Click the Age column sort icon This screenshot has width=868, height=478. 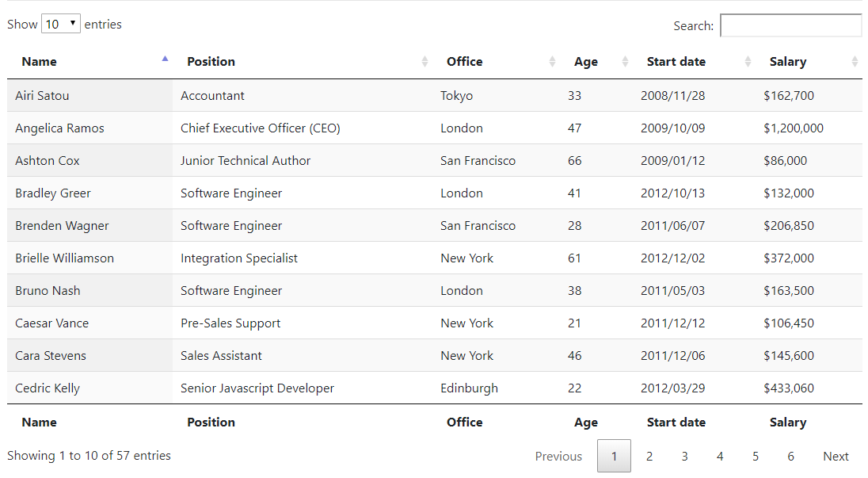tap(625, 62)
